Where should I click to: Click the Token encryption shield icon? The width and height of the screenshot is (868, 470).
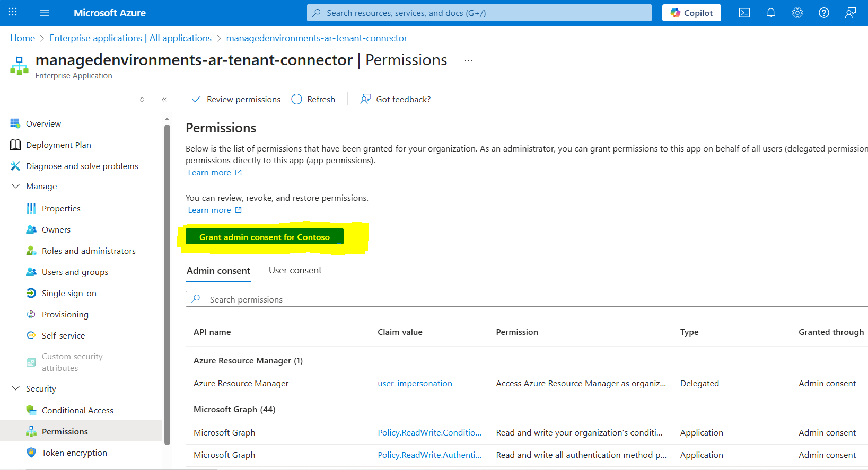(x=31, y=453)
